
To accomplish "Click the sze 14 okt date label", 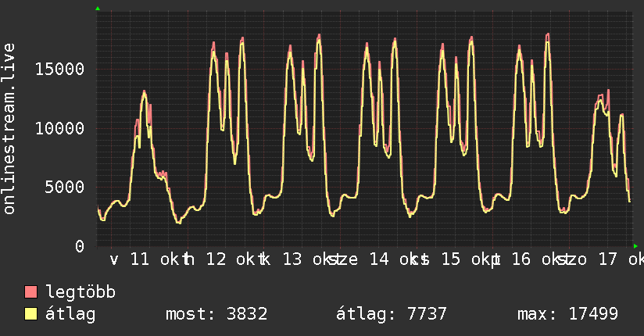I will (x=374, y=259).
